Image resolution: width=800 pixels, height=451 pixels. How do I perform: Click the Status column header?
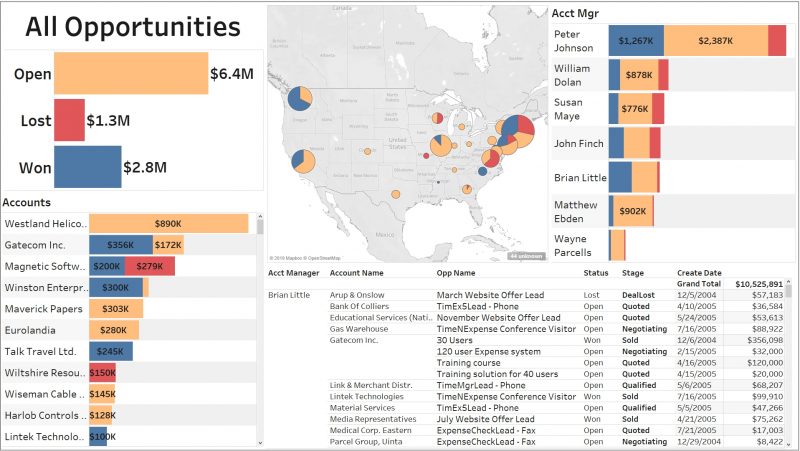pyautogui.click(x=596, y=273)
